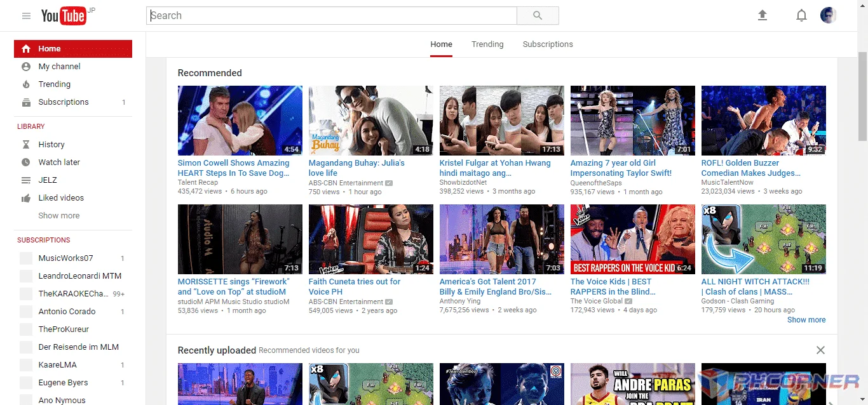Open studioM APM Music Studio channel
This screenshot has width=868, height=405.
click(x=233, y=302)
